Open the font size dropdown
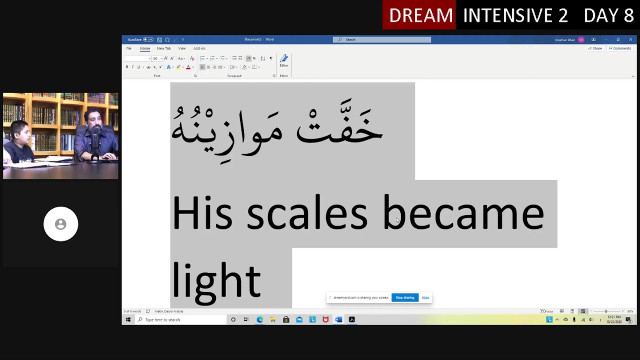 [161, 58]
